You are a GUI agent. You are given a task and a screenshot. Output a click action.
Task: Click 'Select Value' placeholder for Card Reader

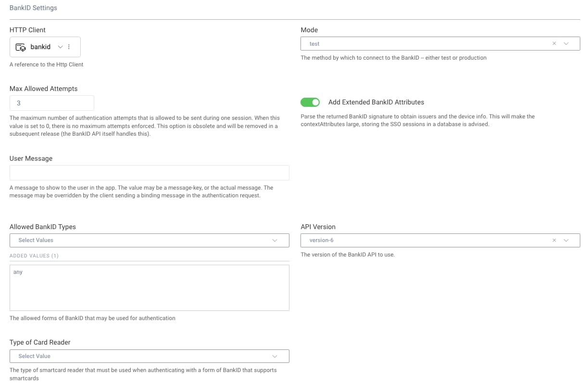(x=34, y=356)
